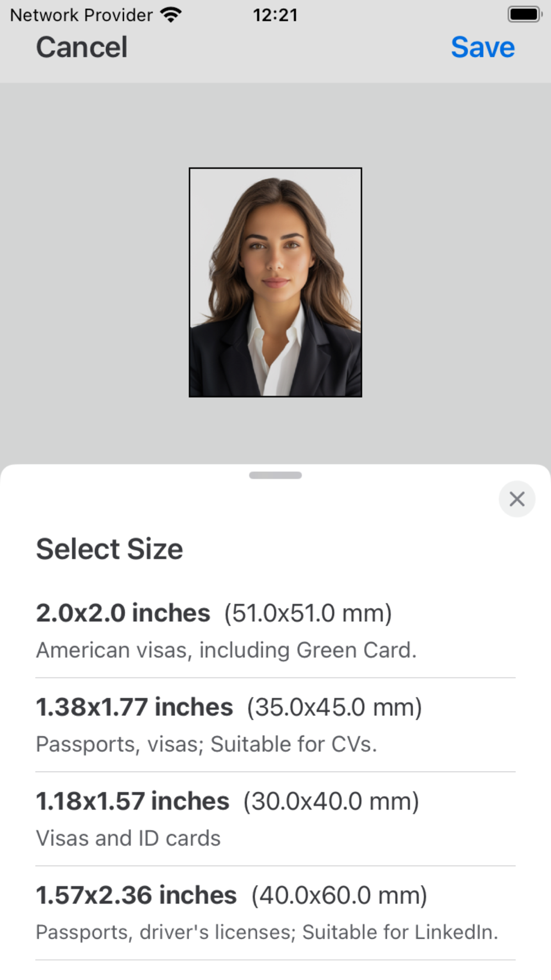The width and height of the screenshot is (551, 980).
Task: Tap 'Visas and ID cards' description
Action: point(128,838)
